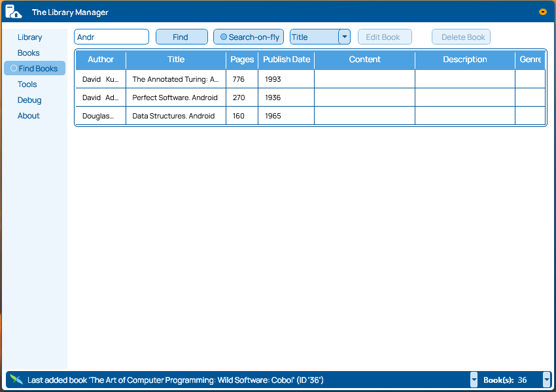This screenshot has width=556, height=392.
Task: Sort by the Author column header
Action: point(100,60)
